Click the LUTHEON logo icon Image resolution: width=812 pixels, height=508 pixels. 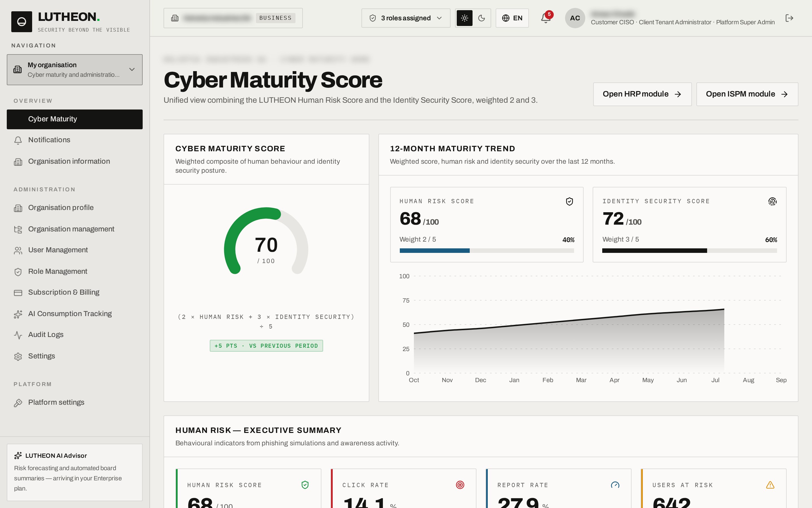[x=21, y=22]
